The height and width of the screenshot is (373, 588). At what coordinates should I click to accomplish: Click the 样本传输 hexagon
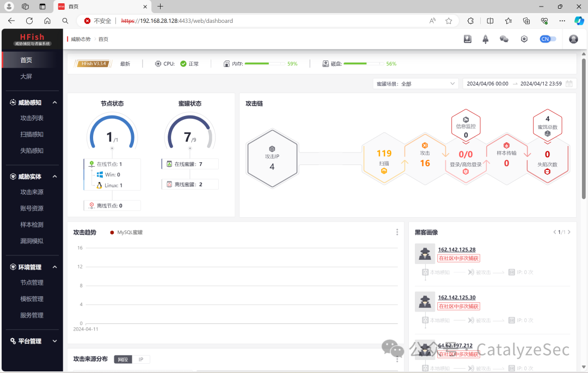tap(506, 158)
